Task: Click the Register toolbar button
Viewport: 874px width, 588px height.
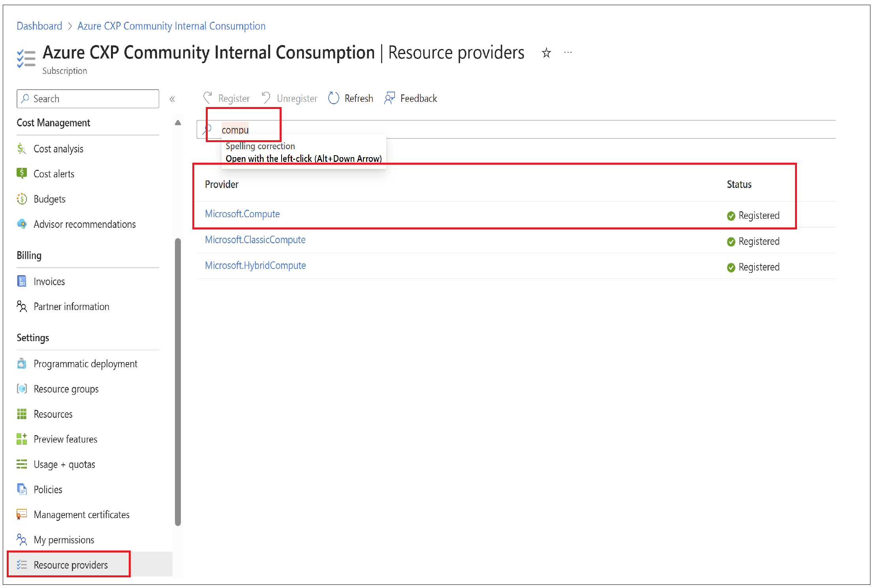Action: 226,98
